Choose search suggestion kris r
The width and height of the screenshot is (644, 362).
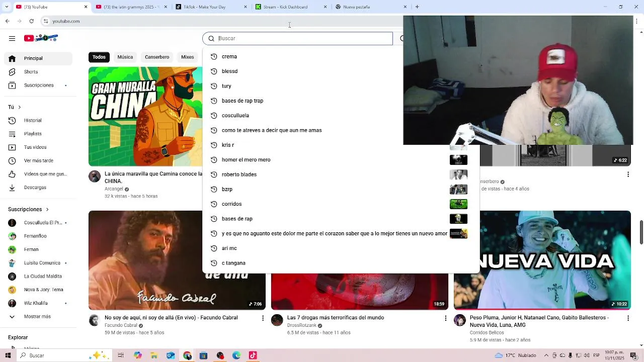[x=341, y=145]
